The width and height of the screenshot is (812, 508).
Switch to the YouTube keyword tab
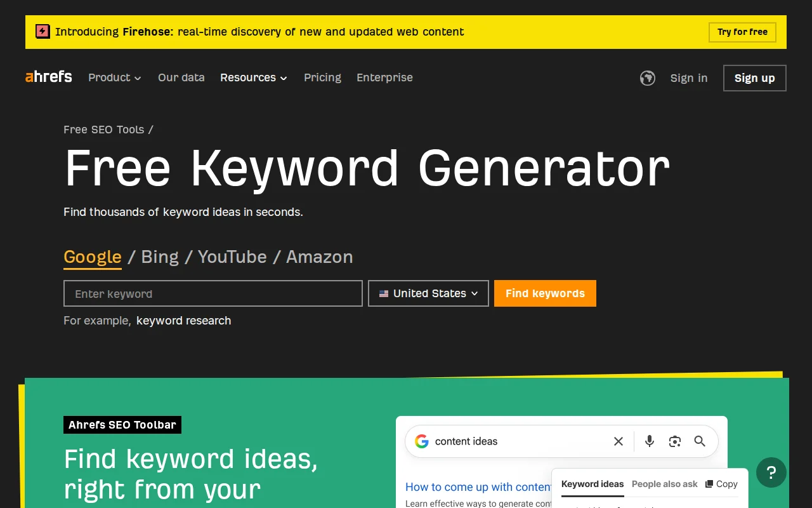point(232,257)
